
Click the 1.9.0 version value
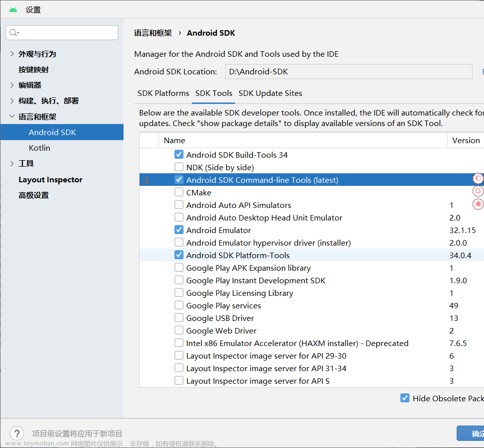[x=458, y=280]
